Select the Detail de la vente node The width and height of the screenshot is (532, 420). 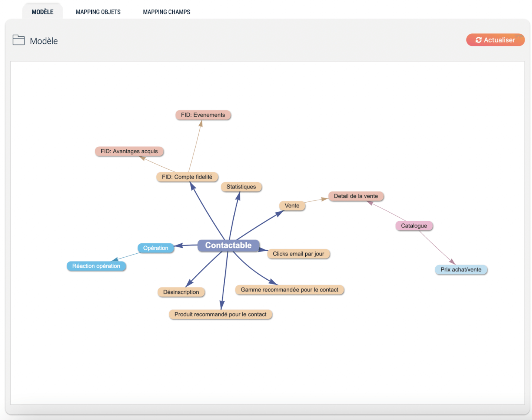[356, 196]
